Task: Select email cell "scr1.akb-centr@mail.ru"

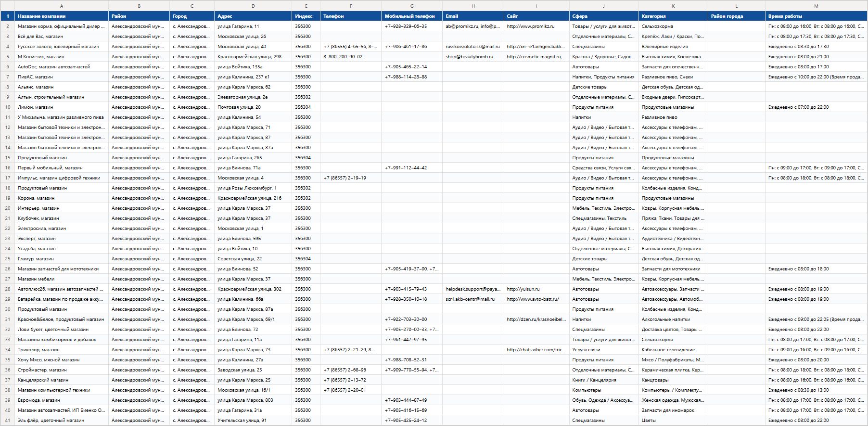Action: (x=473, y=299)
